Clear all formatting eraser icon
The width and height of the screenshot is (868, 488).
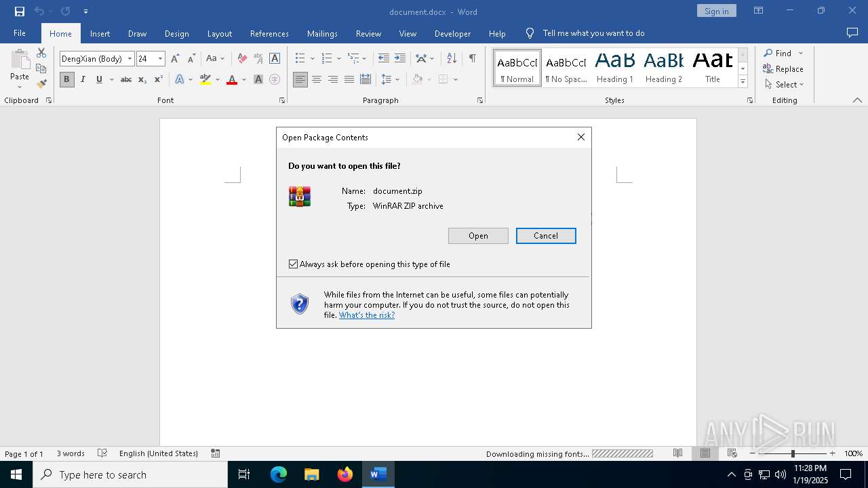pyautogui.click(x=242, y=59)
